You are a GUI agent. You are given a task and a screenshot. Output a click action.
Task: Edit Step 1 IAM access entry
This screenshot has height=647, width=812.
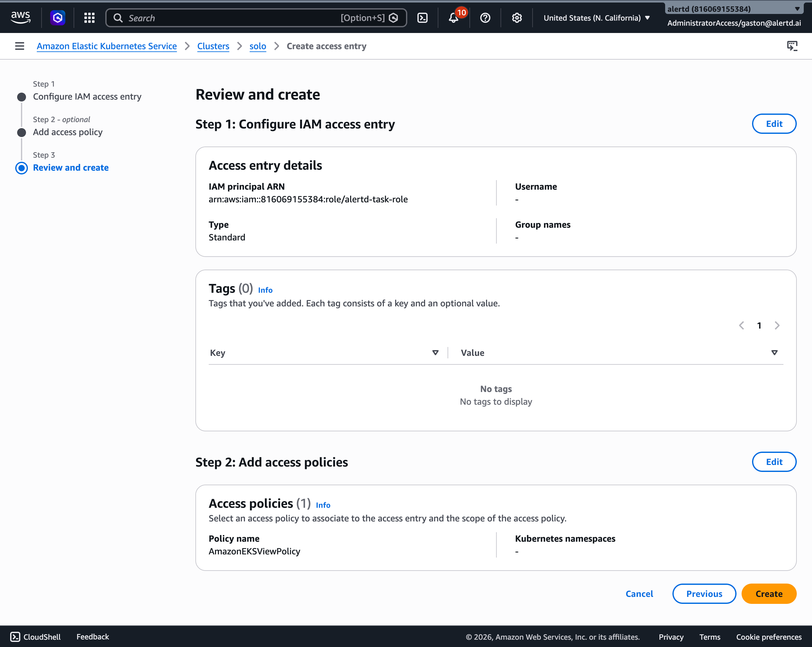click(774, 123)
